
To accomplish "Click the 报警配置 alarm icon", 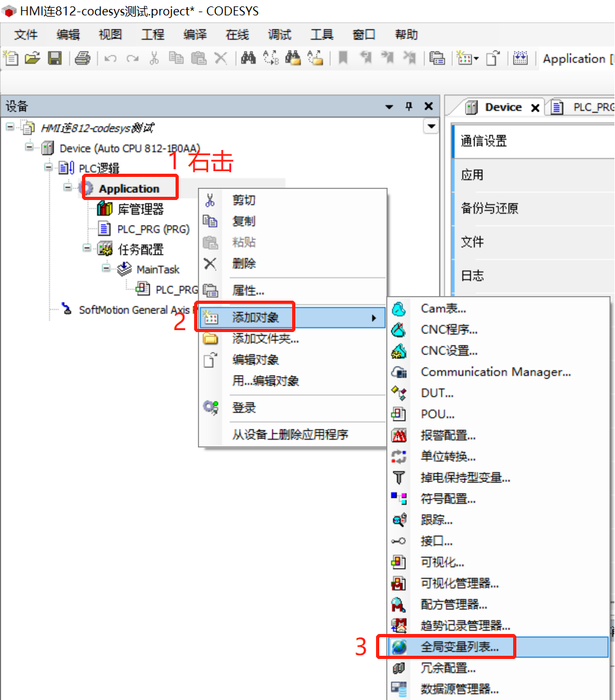I will [398, 435].
